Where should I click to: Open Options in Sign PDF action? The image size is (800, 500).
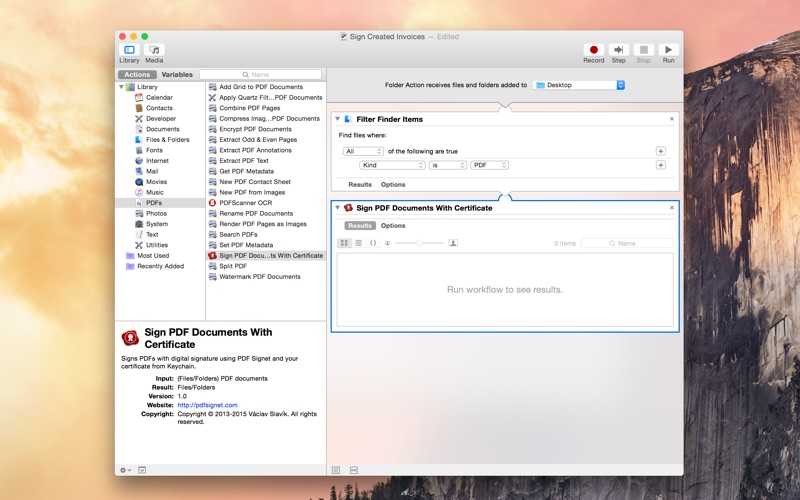point(393,226)
